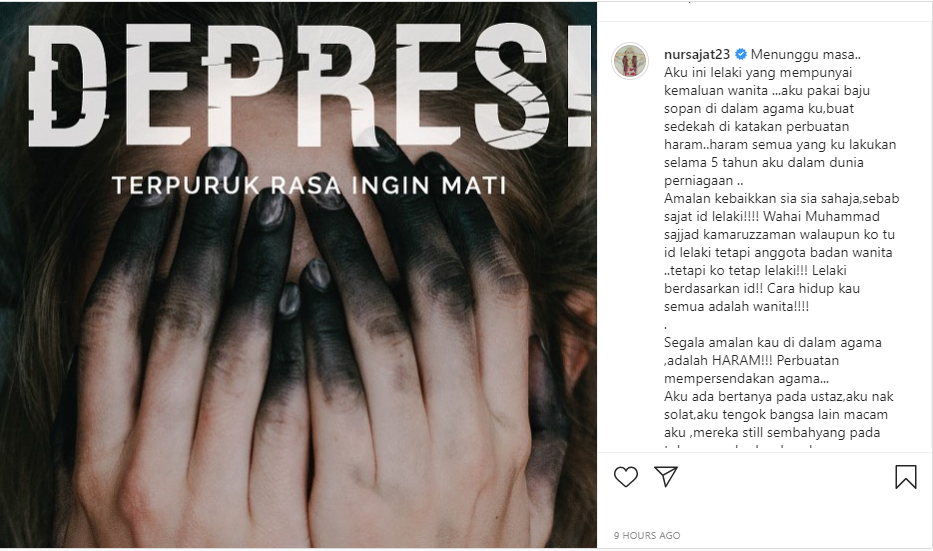Open the '9 HOURS AGO' timestamp link

[647, 536]
